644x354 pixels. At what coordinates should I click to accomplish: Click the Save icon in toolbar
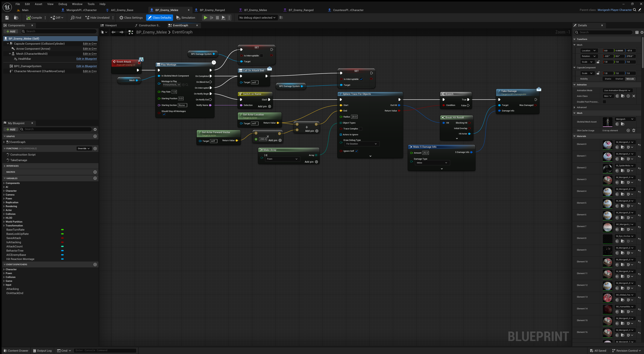tap(7, 17)
